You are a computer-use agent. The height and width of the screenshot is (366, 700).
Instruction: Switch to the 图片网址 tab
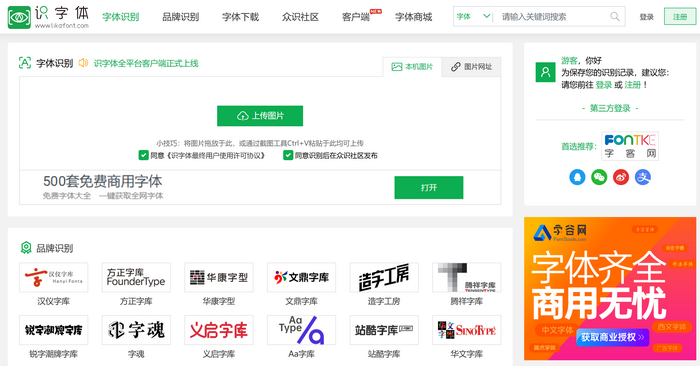click(x=471, y=67)
